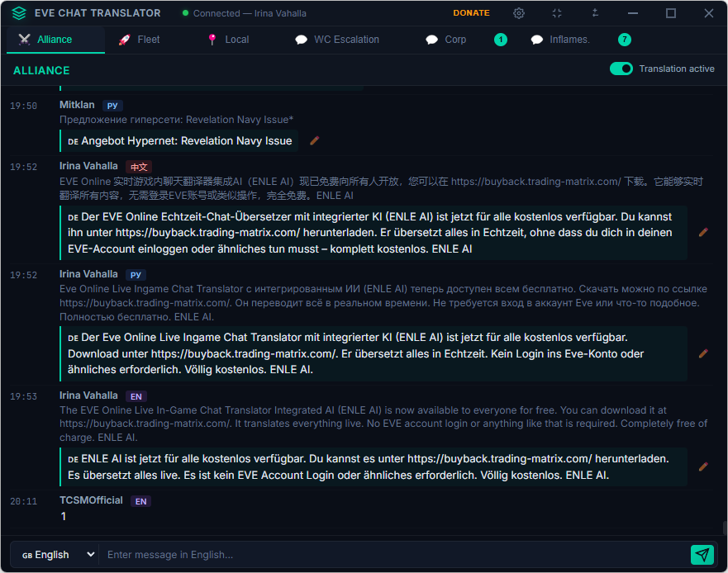Click the rocket icon on Fleet tab
Image resolution: width=728 pixels, height=573 pixels.
(x=124, y=40)
